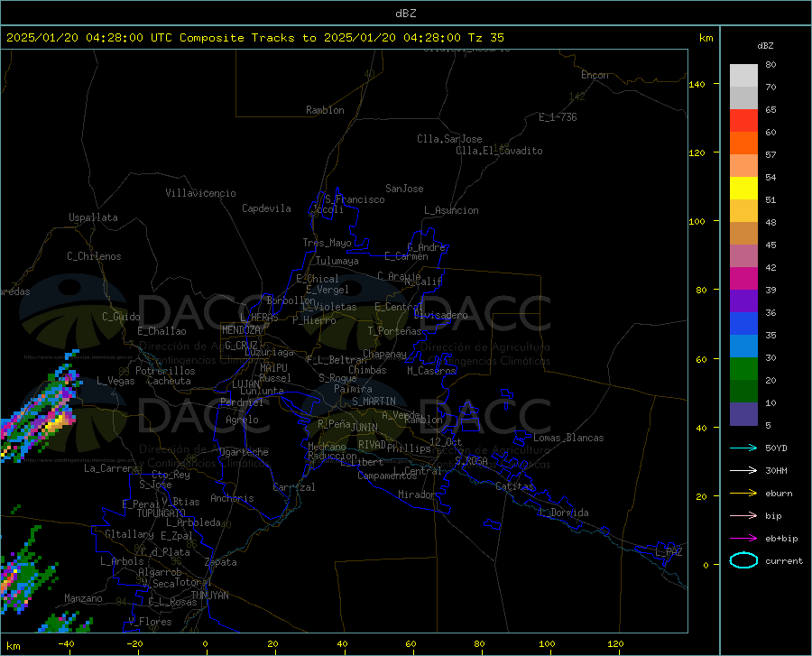Click the S_MARTIN map label
The image size is (812, 656).
(x=374, y=402)
